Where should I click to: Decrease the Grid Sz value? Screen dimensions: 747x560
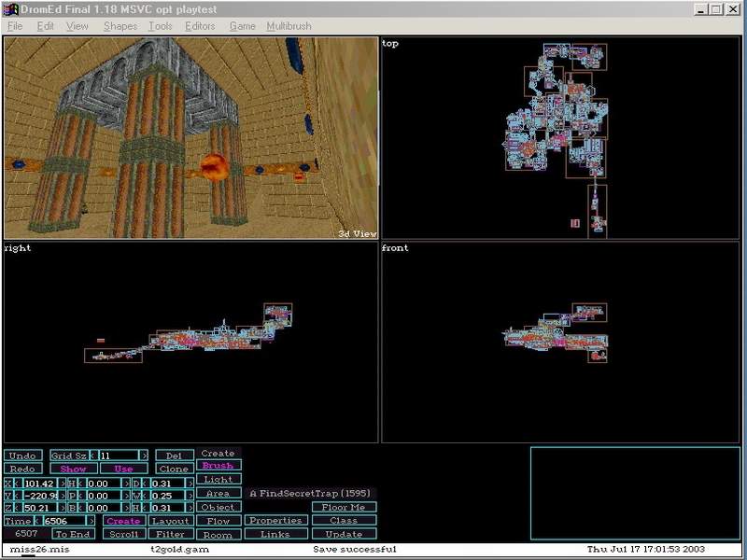(93, 455)
